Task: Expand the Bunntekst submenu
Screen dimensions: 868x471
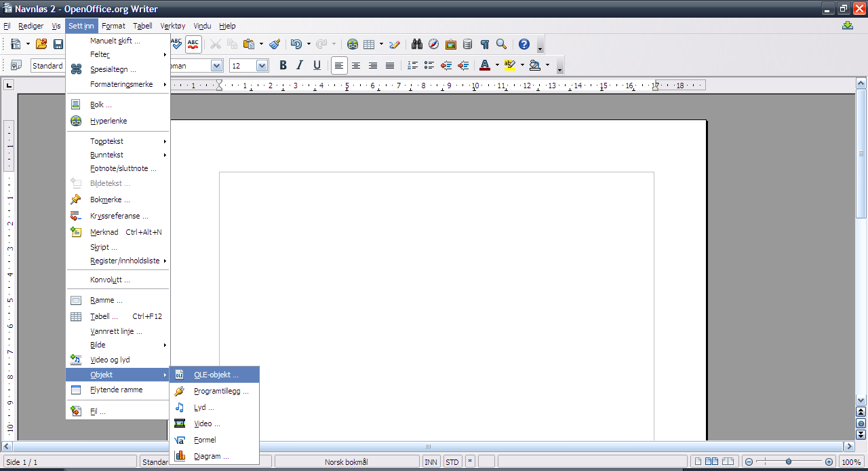Action: tap(118, 155)
